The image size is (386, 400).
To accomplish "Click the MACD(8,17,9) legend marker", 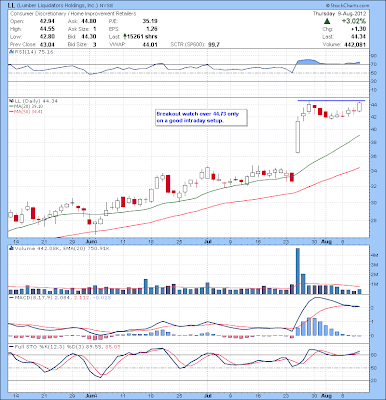I will 11,297.
